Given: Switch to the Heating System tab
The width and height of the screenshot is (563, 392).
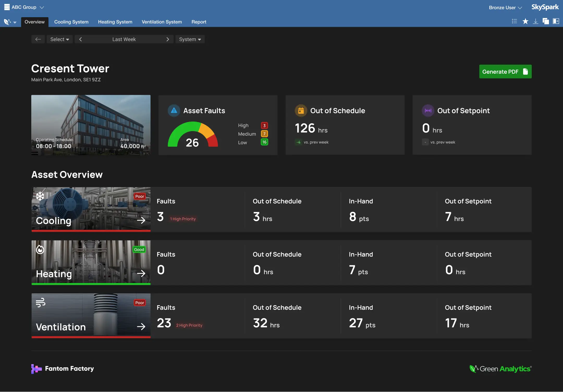Looking at the screenshot, I should coord(115,22).
